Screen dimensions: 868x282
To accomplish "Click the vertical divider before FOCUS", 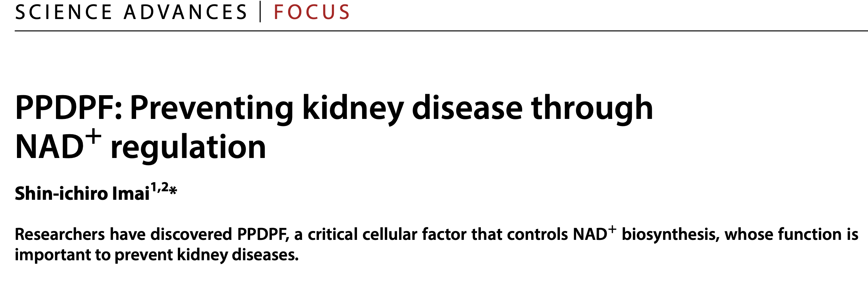I will (260, 12).
